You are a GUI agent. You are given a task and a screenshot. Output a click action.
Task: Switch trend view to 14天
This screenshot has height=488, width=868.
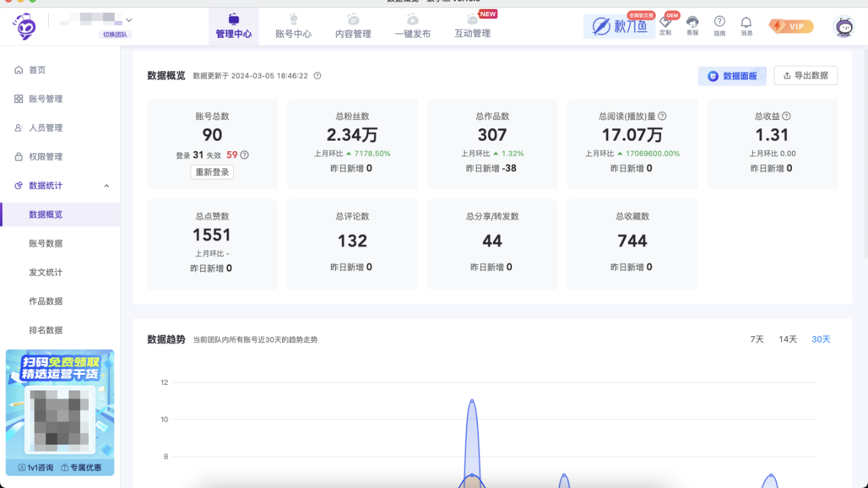click(x=787, y=339)
